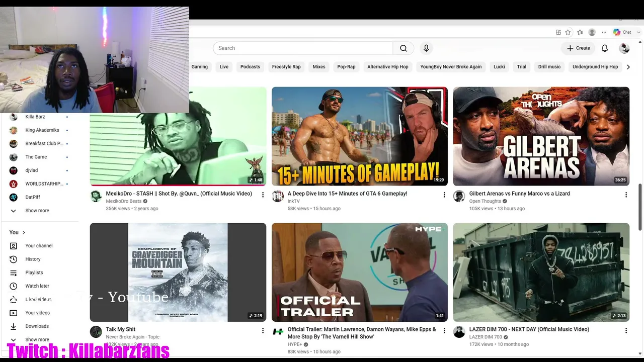Open the browser favorites list icon
The height and width of the screenshot is (362, 644).
[x=580, y=32]
